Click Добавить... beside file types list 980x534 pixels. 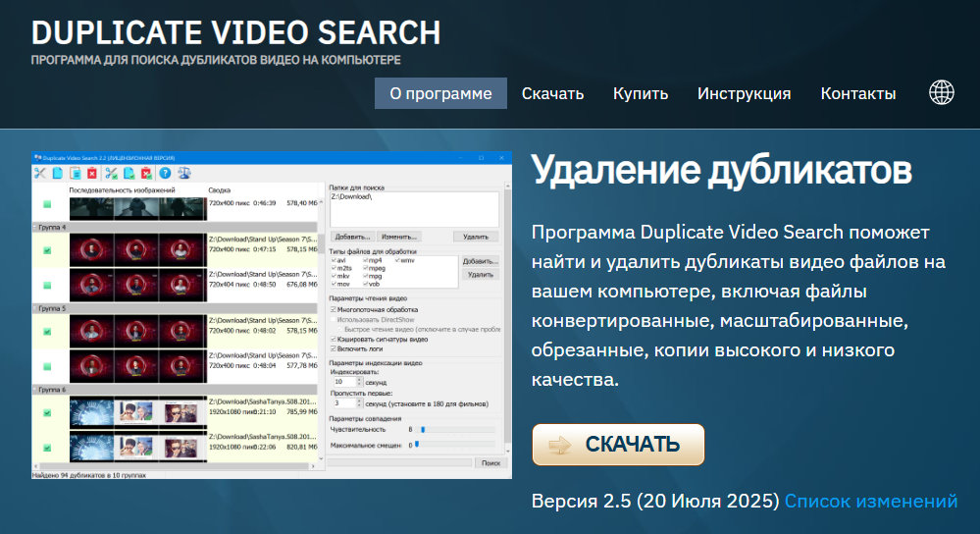click(480, 261)
